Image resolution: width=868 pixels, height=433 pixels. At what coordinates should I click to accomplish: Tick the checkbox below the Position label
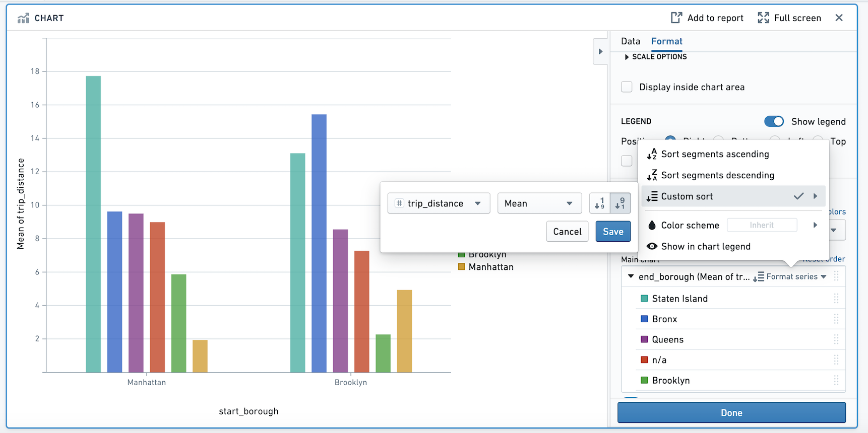pos(627,161)
